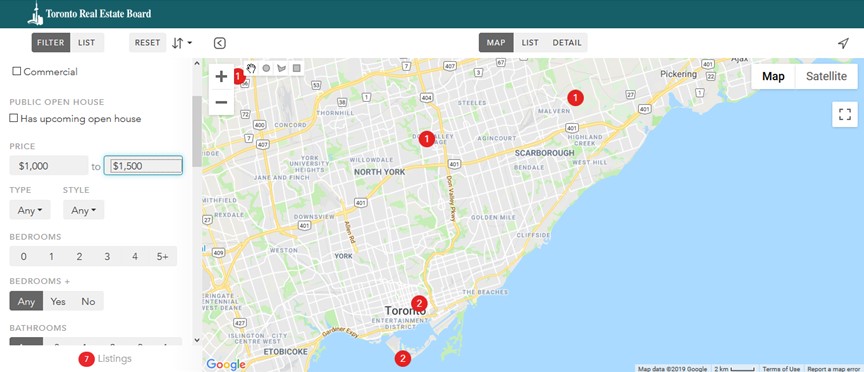Check the Commercial checkbox
Image resolution: width=864 pixels, height=372 pixels.
[x=17, y=71]
